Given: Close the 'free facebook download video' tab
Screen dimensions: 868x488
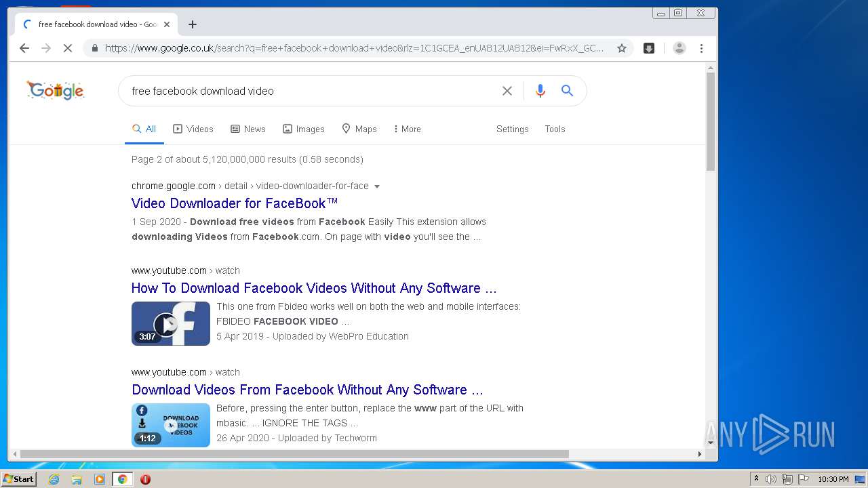Looking at the screenshot, I should pyautogui.click(x=167, y=24).
